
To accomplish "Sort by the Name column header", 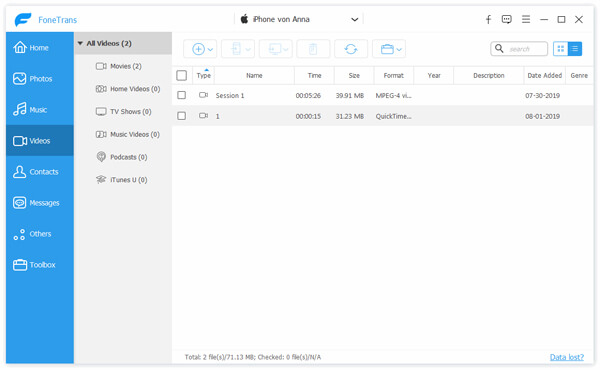I will [254, 75].
